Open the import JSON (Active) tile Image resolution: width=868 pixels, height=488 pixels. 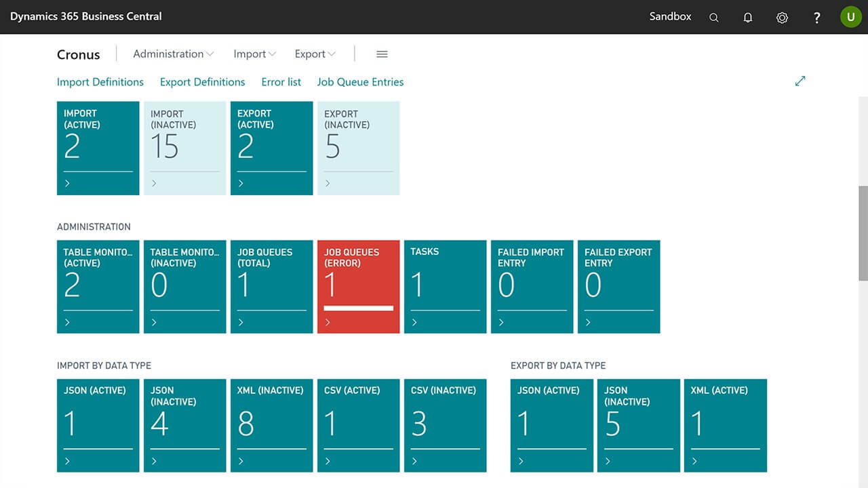click(98, 426)
